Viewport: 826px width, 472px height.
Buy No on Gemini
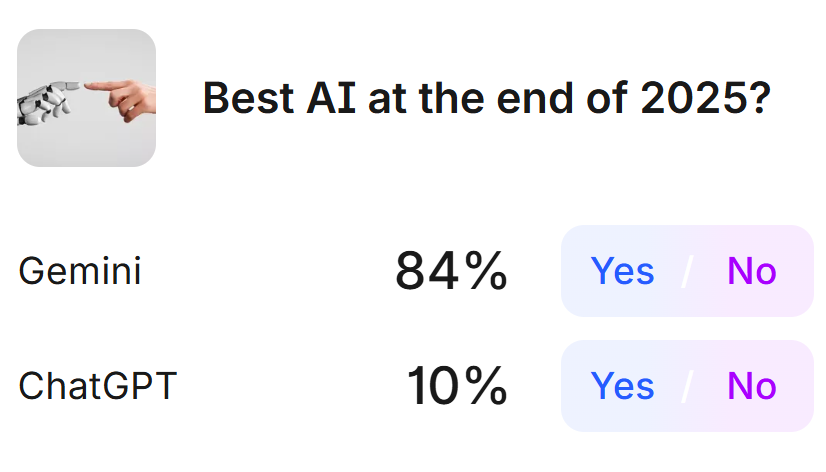[x=752, y=271]
